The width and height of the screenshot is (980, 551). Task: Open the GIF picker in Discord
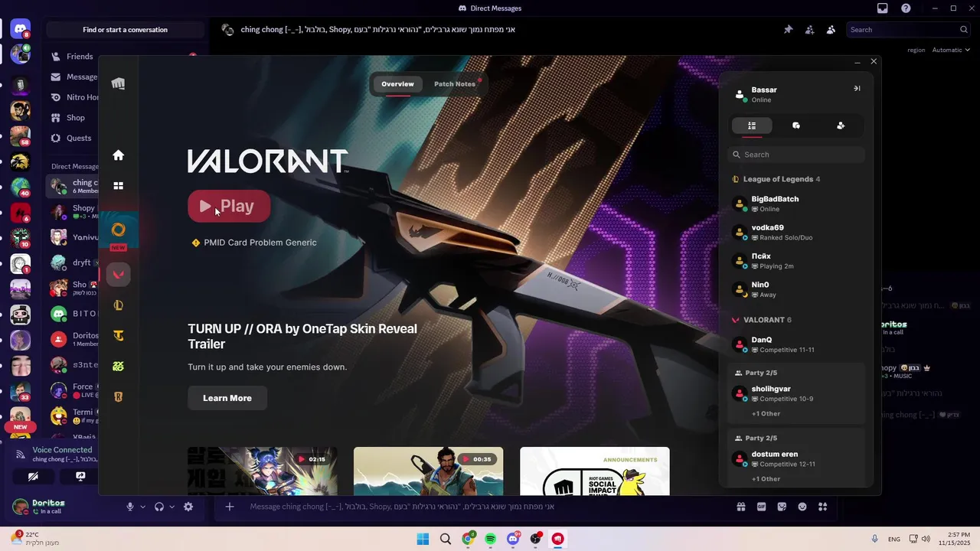click(762, 507)
